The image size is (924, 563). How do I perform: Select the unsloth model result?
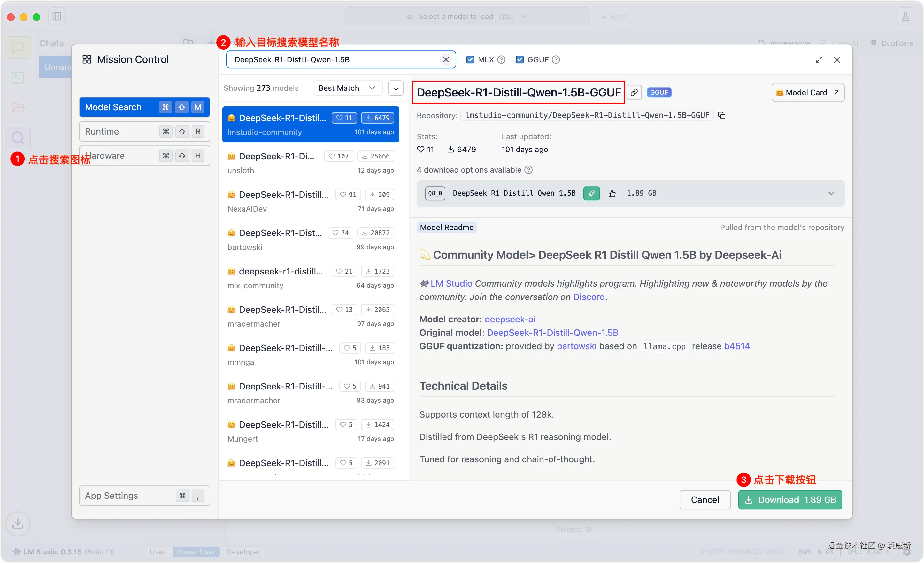(x=311, y=163)
